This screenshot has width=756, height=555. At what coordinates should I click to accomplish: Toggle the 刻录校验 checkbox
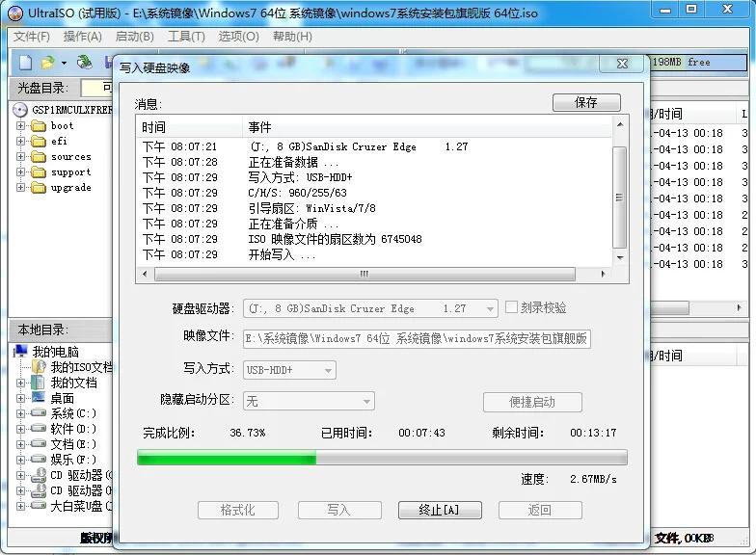(x=511, y=307)
